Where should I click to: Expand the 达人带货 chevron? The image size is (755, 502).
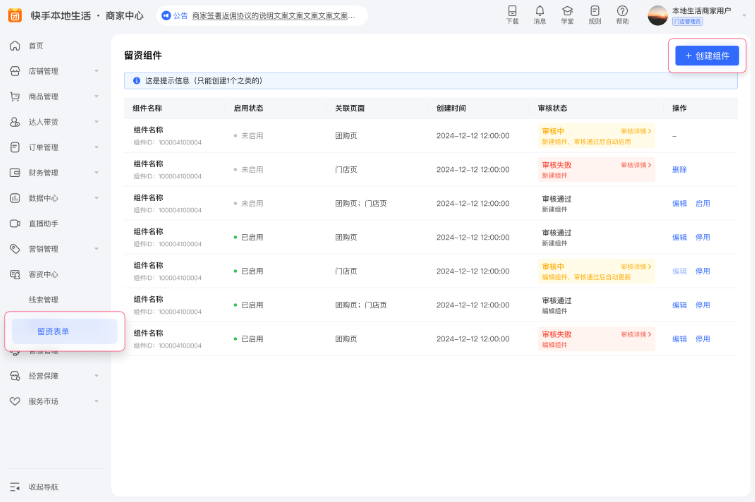pos(96,122)
